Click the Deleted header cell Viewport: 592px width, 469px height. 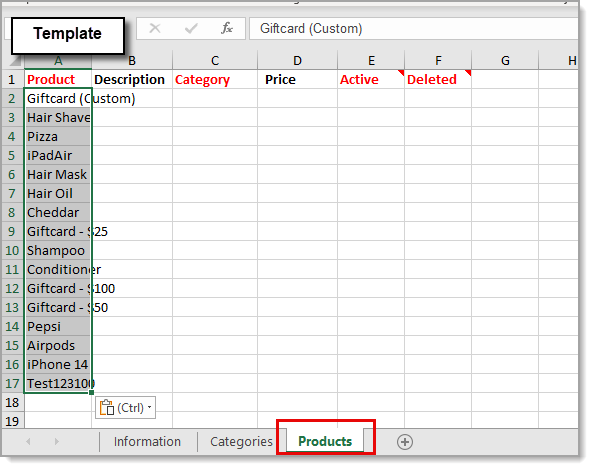438,79
